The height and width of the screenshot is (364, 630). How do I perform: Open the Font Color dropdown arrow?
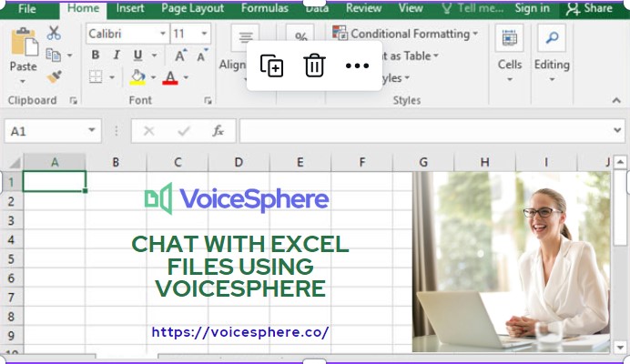point(186,77)
